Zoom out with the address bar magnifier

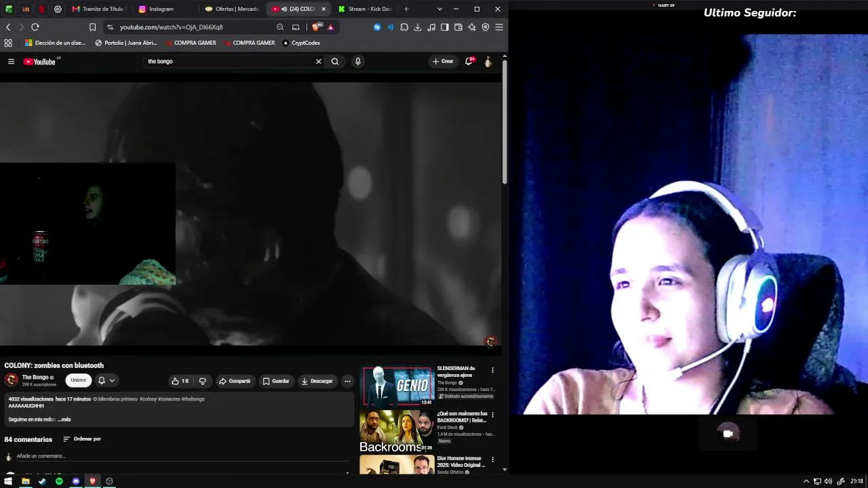coord(280,27)
